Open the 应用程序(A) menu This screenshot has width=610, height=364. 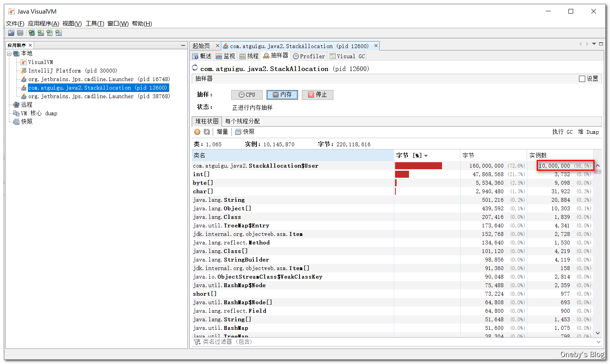point(43,24)
